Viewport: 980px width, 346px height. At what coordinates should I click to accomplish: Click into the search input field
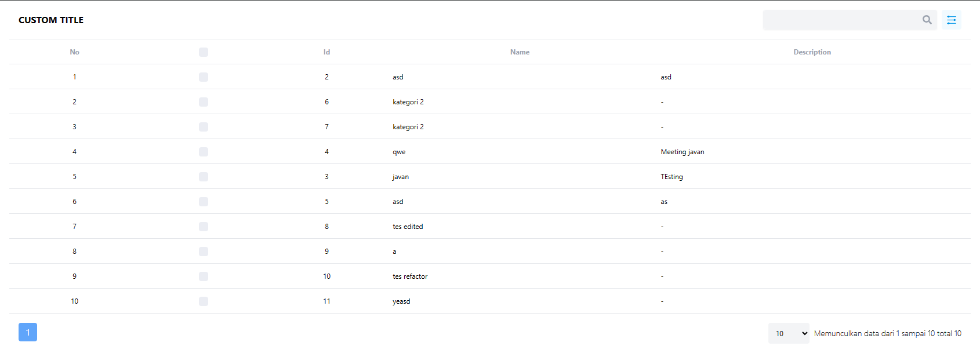click(841, 20)
